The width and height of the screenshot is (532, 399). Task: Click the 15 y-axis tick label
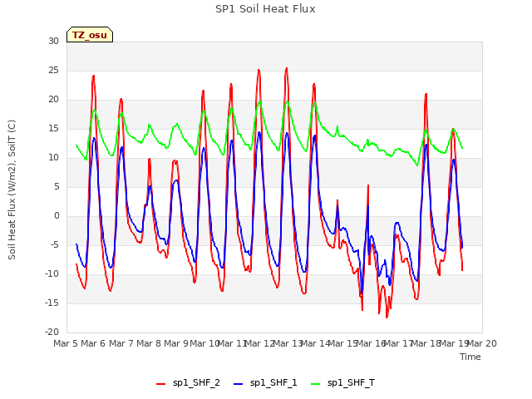[53, 129]
